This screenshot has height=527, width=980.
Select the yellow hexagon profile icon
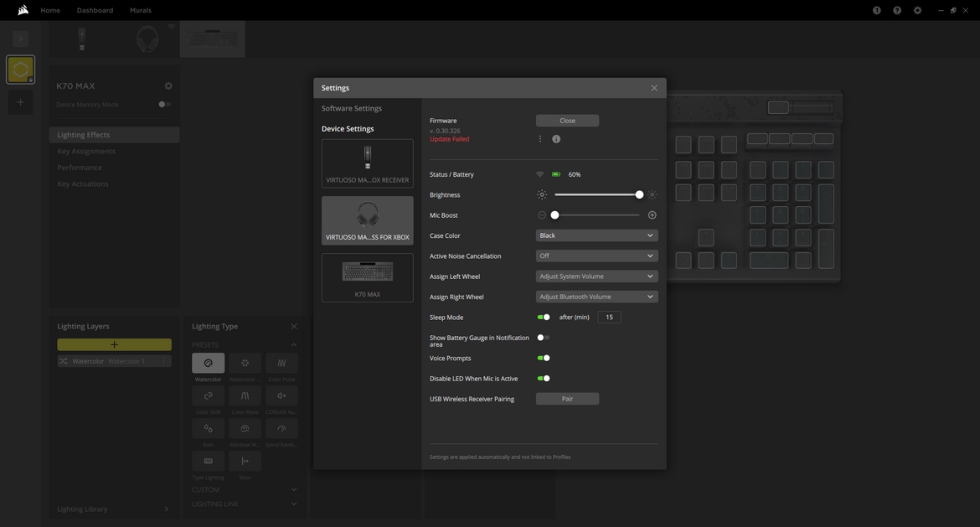point(21,70)
